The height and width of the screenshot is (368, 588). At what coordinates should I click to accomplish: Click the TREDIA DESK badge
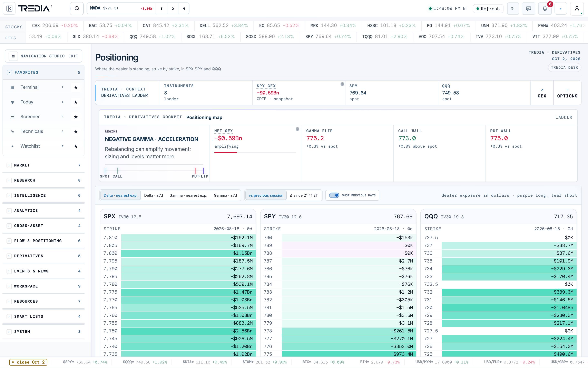point(564,67)
